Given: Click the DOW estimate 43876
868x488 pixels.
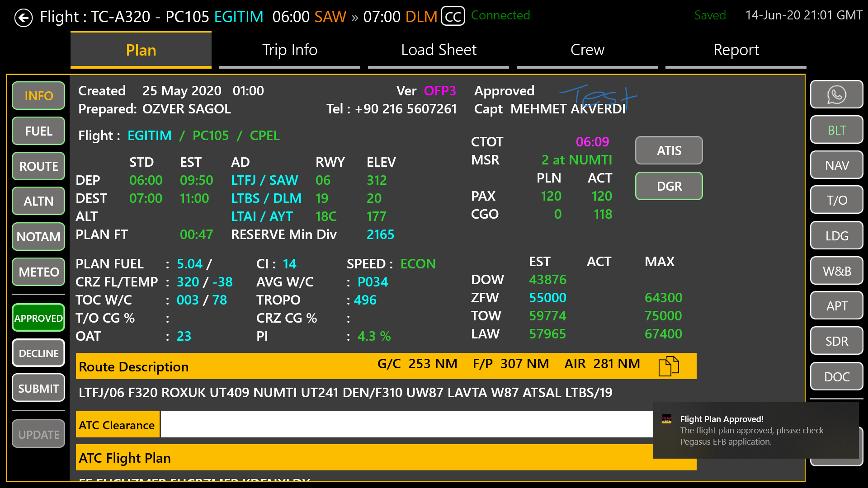Looking at the screenshot, I should pos(547,280).
